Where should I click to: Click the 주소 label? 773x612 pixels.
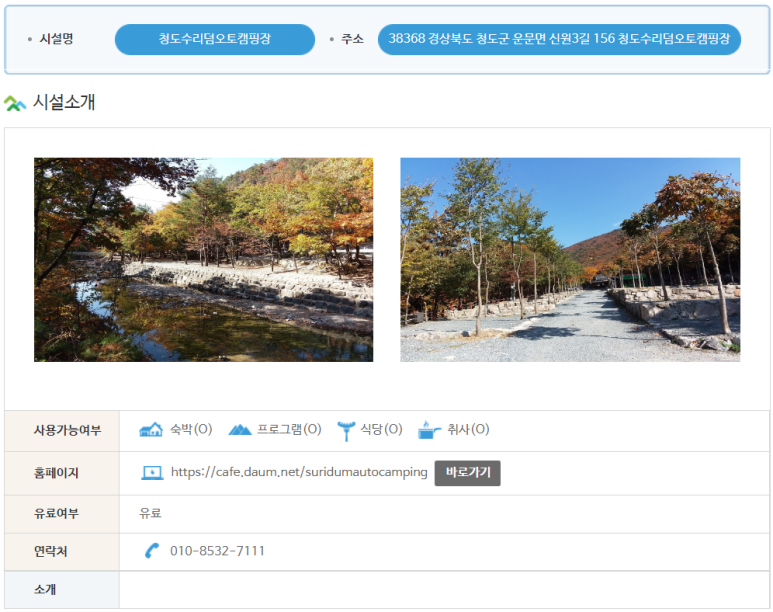[x=352, y=38]
